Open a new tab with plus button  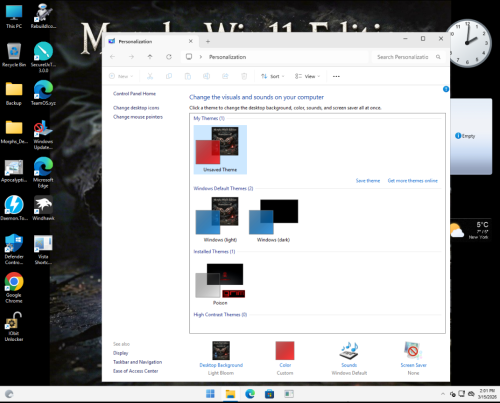coord(208,41)
